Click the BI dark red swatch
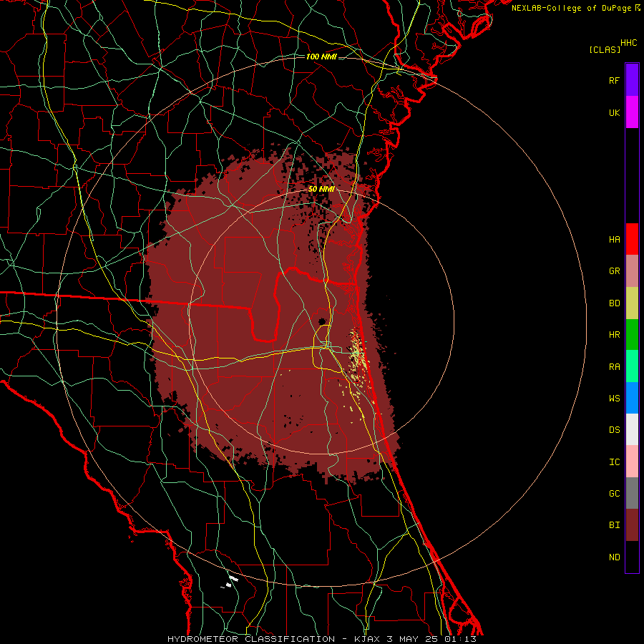Screen dimensions: 644x644 point(632,525)
